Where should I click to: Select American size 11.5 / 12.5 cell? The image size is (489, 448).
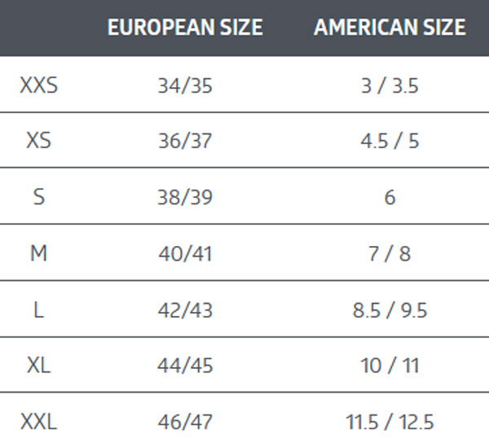pyautogui.click(x=390, y=422)
